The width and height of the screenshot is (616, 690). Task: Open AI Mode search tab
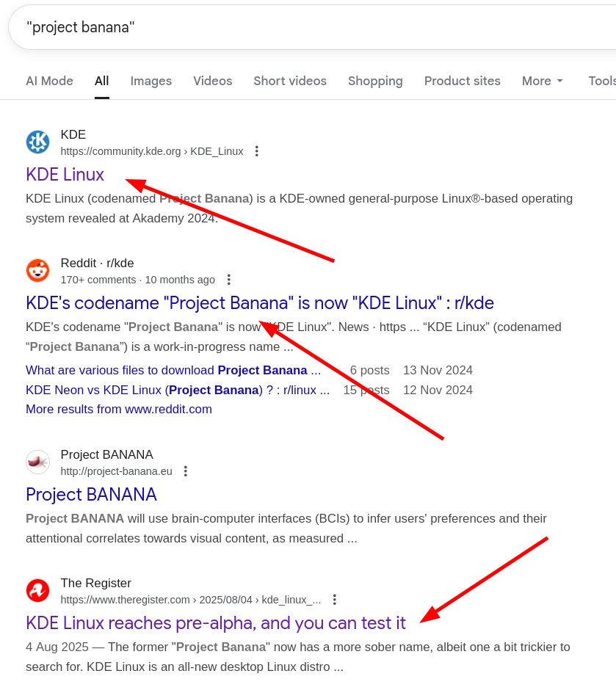pyautogui.click(x=49, y=81)
